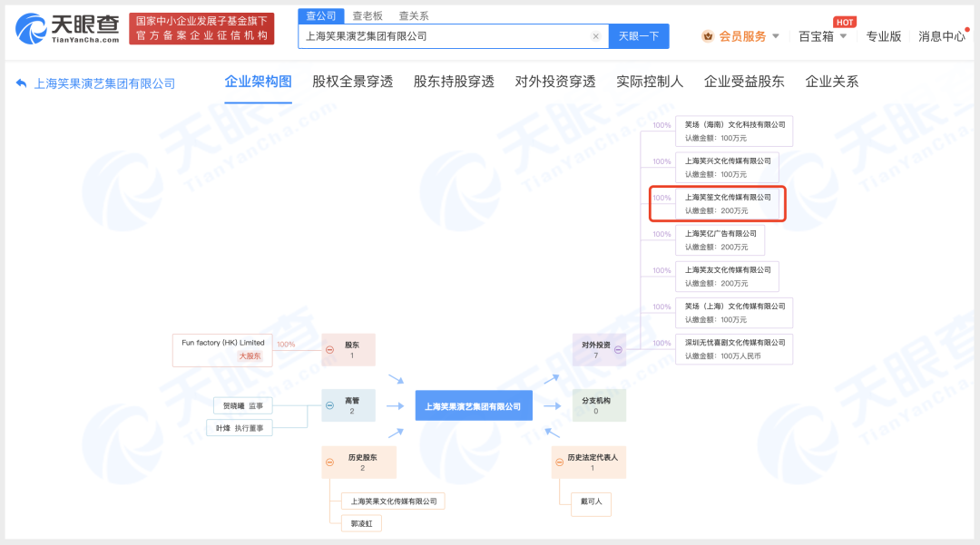Image resolution: width=980 pixels, height=545 pixels.
Task: Open Fun factory (HK) Limited shareholder node
Action: pyautogui.click(x=222, y=350)
